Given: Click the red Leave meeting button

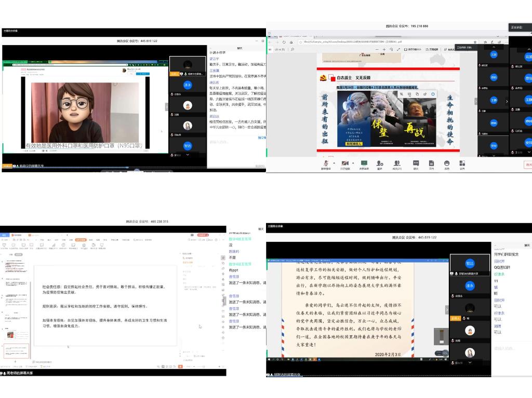Looking at the screenshot, I should tap(528, 164).
